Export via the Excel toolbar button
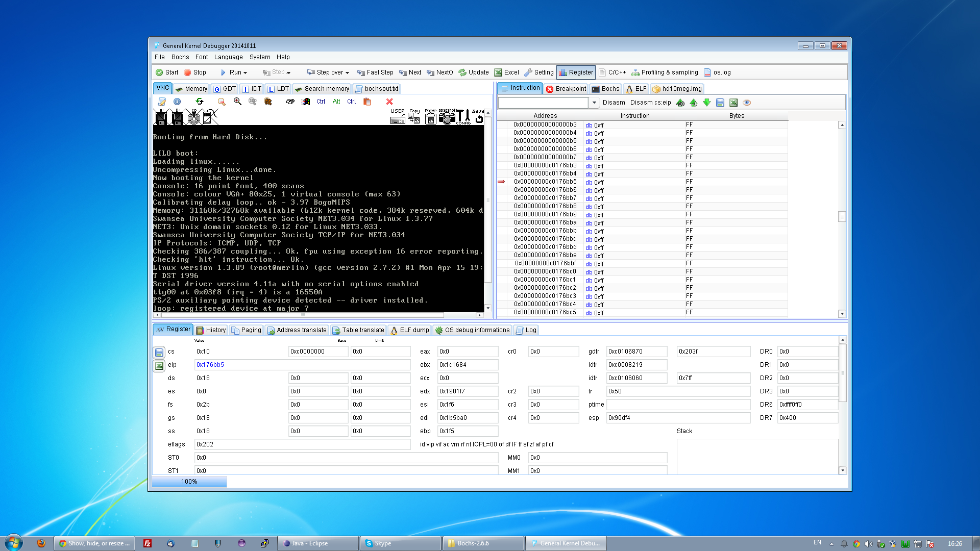980x551 pixels. pyautogui.click(x=506, y=72)
